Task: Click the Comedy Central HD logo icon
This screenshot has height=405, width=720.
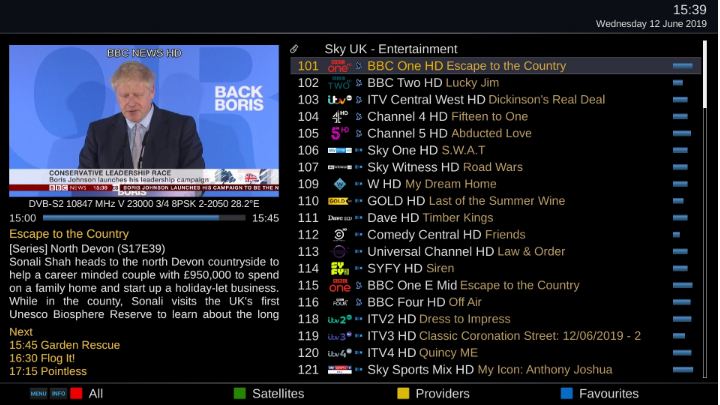Action: 339,235
